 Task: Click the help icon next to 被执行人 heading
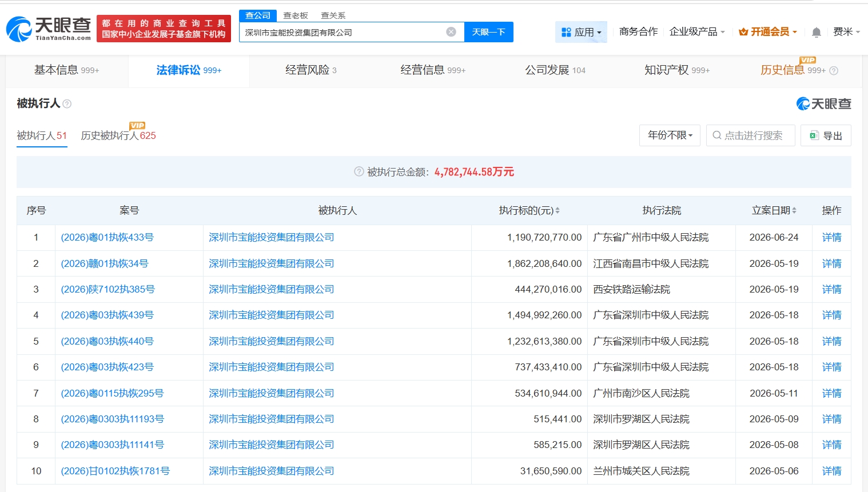click(67, 104)
